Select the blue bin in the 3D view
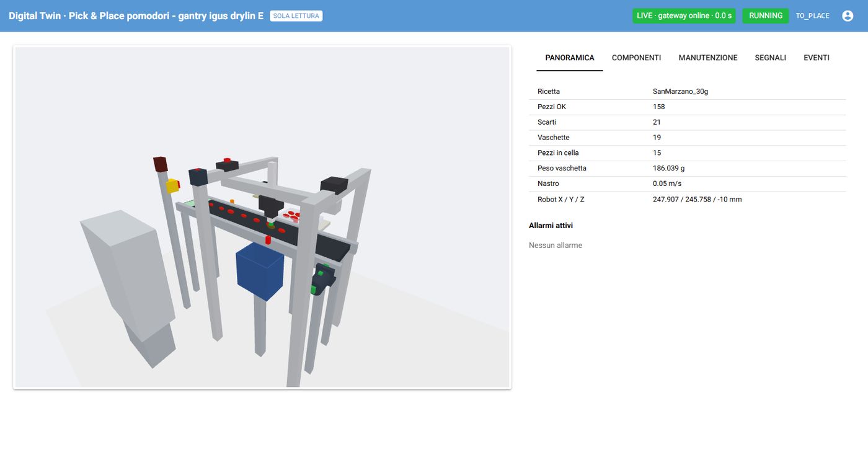Image resolution: width=868 pixels, height=465 pixels. click(260, 270)
